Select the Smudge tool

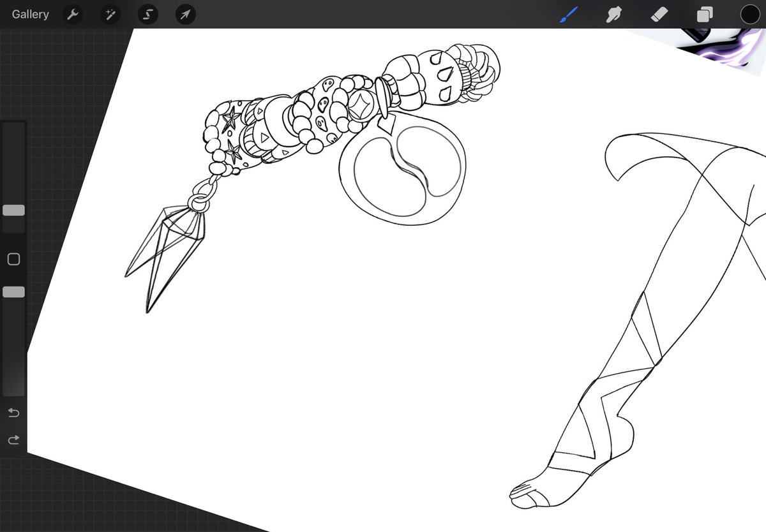coord(613,14)
